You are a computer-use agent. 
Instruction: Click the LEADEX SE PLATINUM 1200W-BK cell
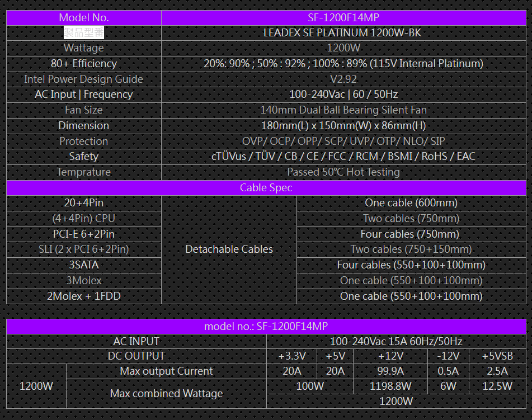tap(342, 32)
